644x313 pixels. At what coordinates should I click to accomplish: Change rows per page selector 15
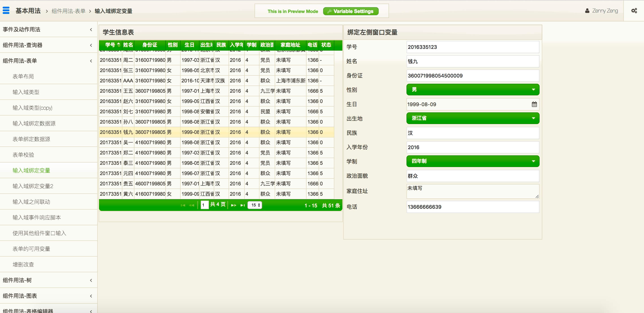255,205
